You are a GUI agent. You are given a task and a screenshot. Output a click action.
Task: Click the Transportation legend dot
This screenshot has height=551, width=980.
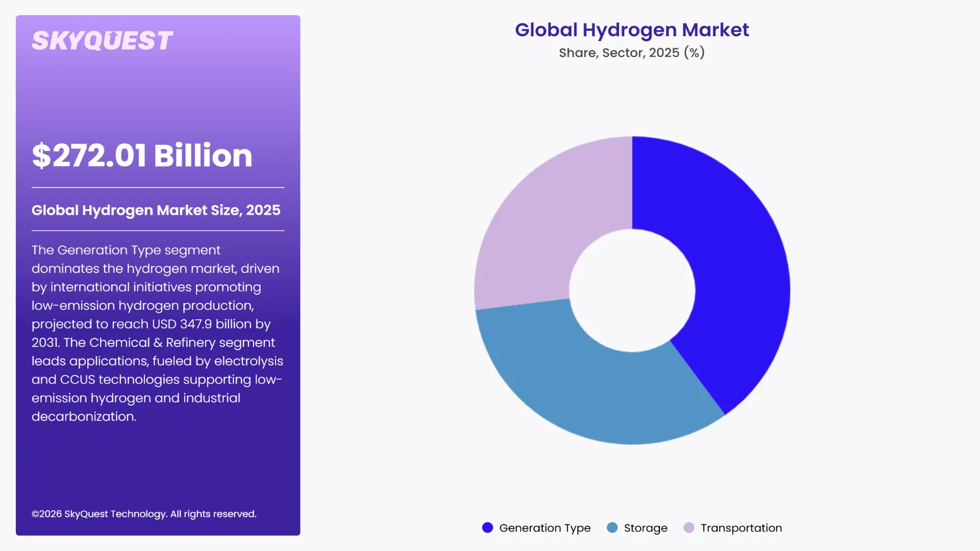click(689, 528)
